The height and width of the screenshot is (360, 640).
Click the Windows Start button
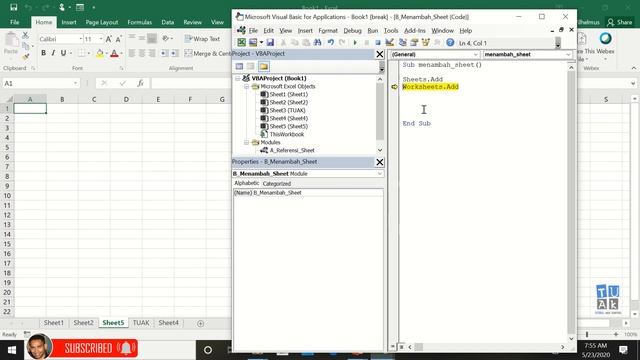12,350
